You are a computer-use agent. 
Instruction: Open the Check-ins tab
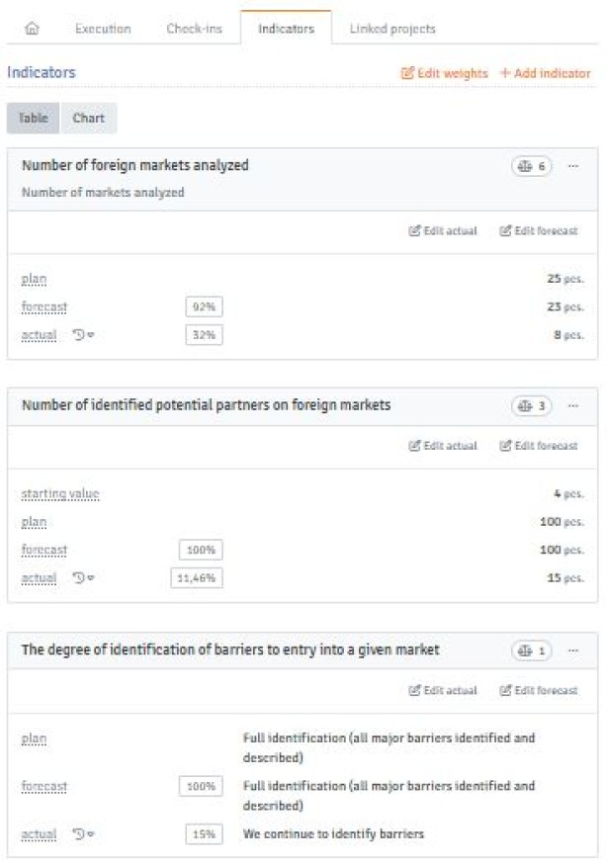coord(192,29)
